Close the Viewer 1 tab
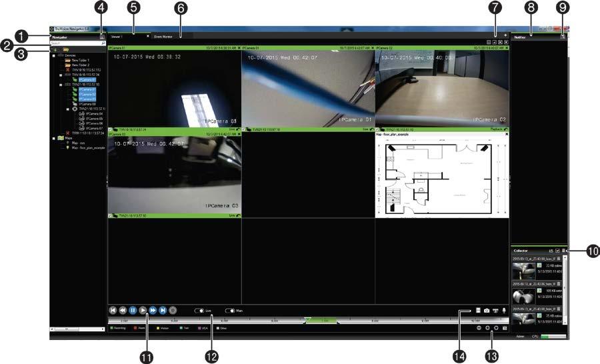Screen dimensions: 600x364 pyautogui.click(x=148, y=37)
